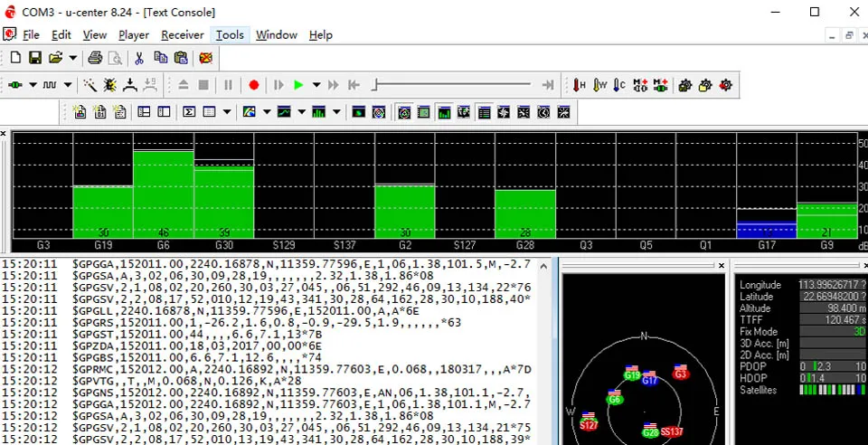The image size is (868, 445).
Task: Toggle the green receiver connection button
Action: [15, 85]
